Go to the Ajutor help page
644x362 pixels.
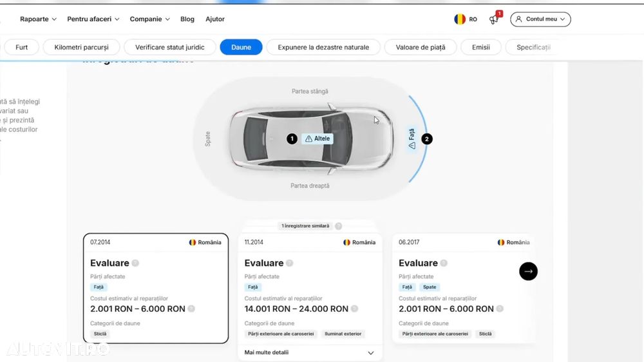point(215,19)
